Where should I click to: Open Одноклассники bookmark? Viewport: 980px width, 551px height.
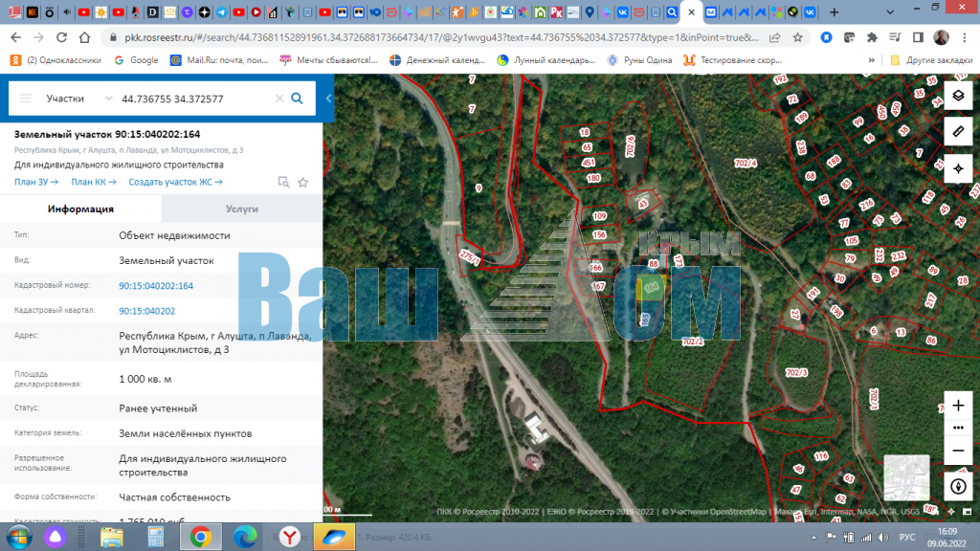[x=56, y=60]
